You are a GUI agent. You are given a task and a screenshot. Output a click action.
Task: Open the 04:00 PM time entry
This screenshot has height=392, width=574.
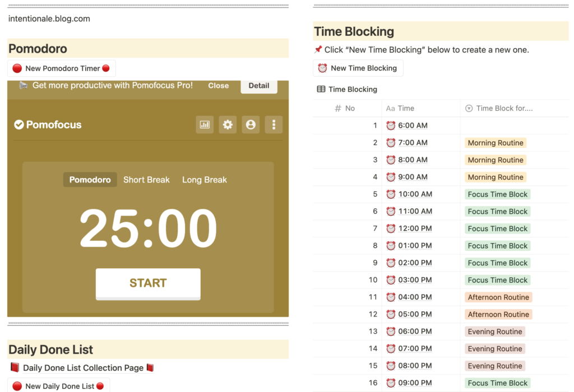click(415, 297)
